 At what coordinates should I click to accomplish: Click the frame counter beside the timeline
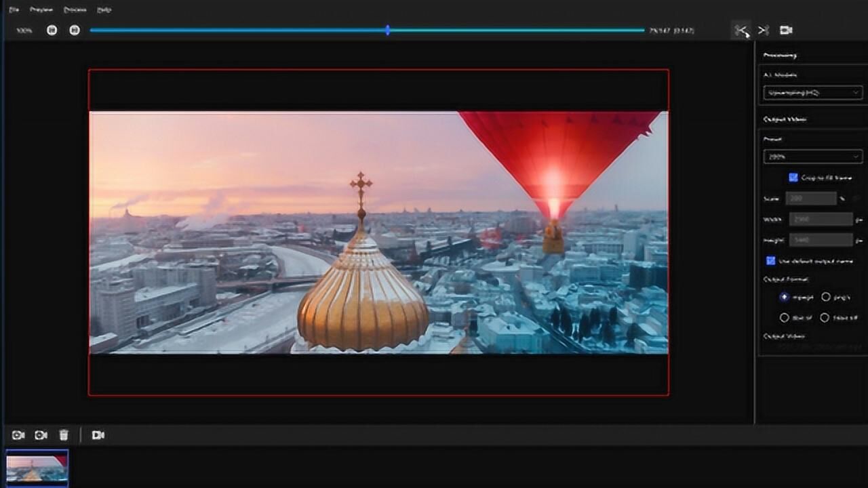pos(671,30)
